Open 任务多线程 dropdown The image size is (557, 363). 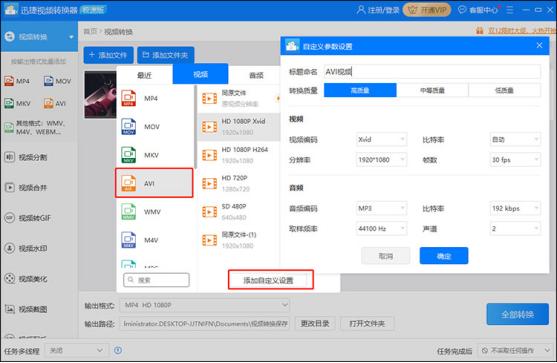pos(75,351)
